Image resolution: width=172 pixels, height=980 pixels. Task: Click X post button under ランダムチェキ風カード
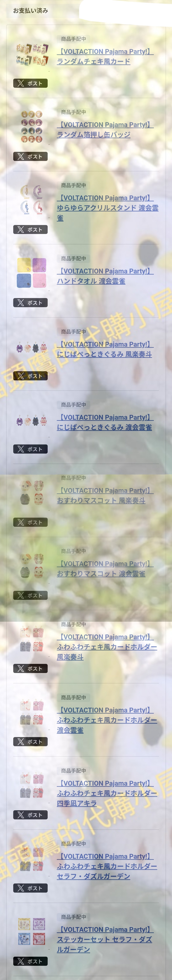coord(30,83)
